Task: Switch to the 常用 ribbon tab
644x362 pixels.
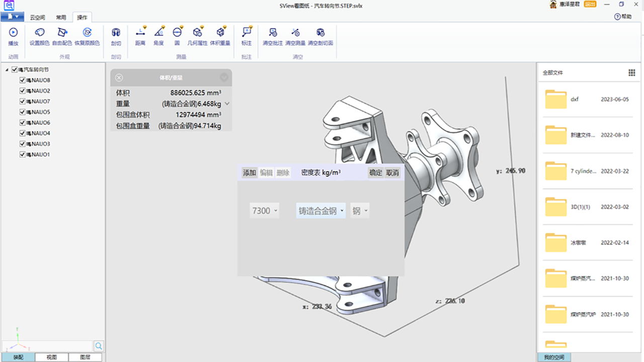Action: coord(61,17)
